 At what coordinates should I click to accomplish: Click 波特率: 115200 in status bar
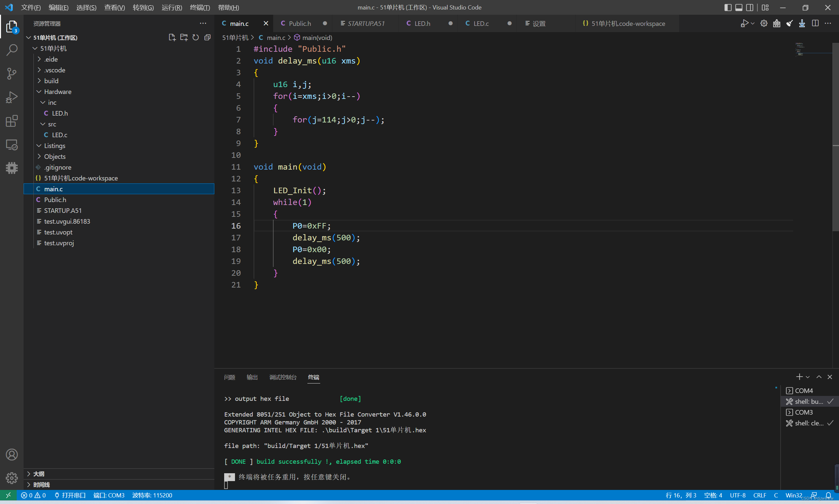point(152,495)
